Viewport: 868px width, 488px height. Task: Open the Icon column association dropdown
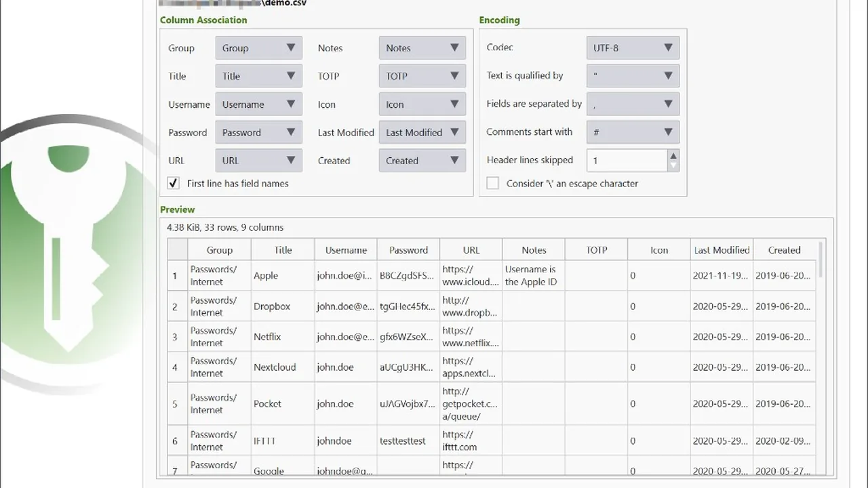pos(422,104)
